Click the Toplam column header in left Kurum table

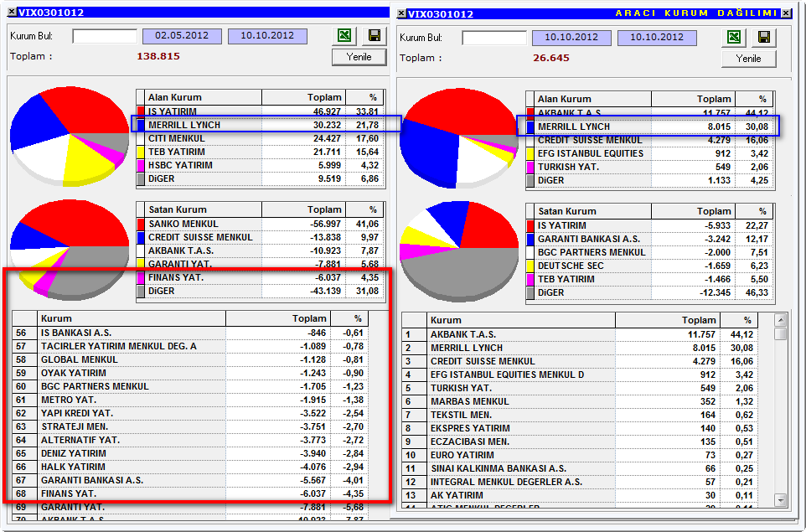tap(277, 318)
